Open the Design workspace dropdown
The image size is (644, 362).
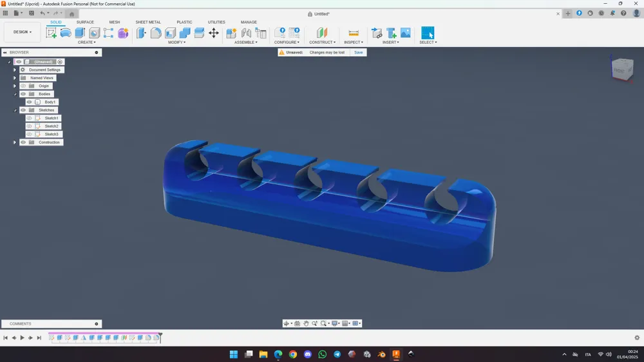point(22,32)
